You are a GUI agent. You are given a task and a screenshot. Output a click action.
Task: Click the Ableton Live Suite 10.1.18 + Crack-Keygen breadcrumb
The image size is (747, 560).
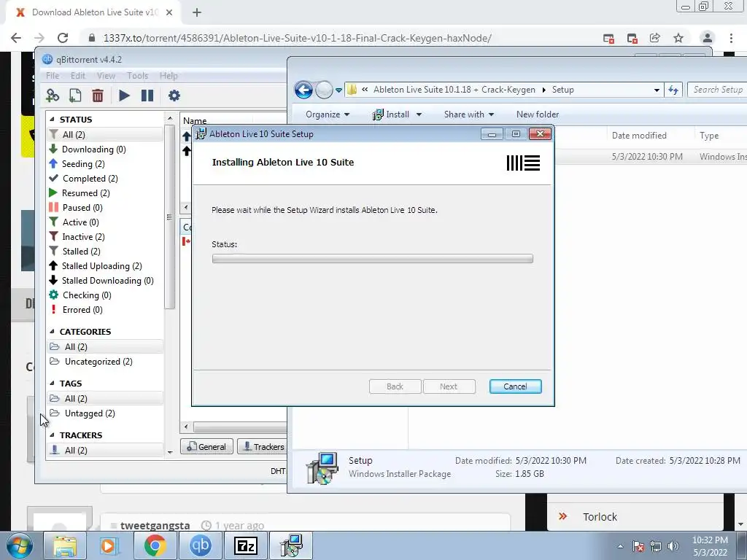pos(454,90)
